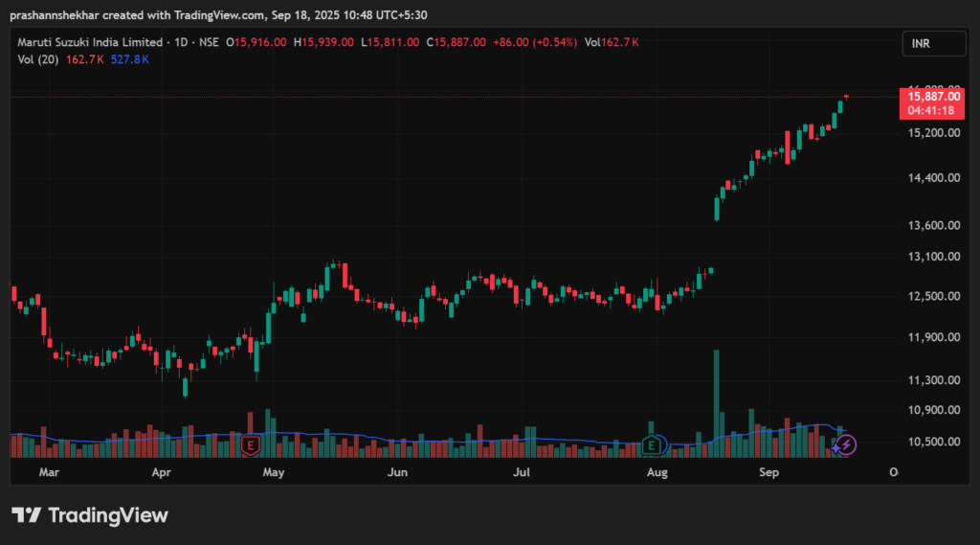Viewport: 980px width, 545px height.
Task: Click the Sep label on time axis
Action: coord(769,472)
